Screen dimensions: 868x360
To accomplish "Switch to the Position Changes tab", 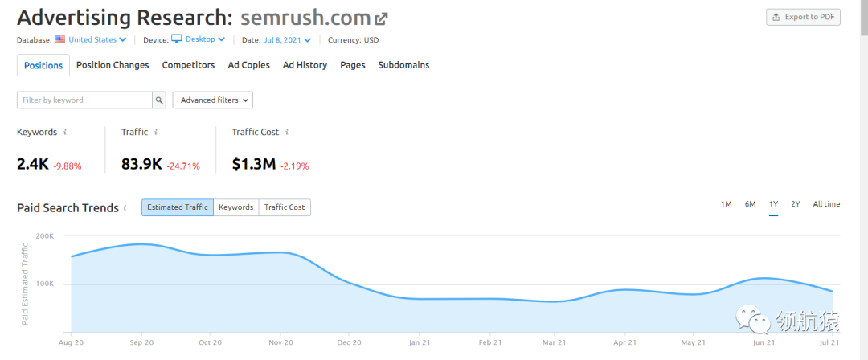I will (113, 65).
